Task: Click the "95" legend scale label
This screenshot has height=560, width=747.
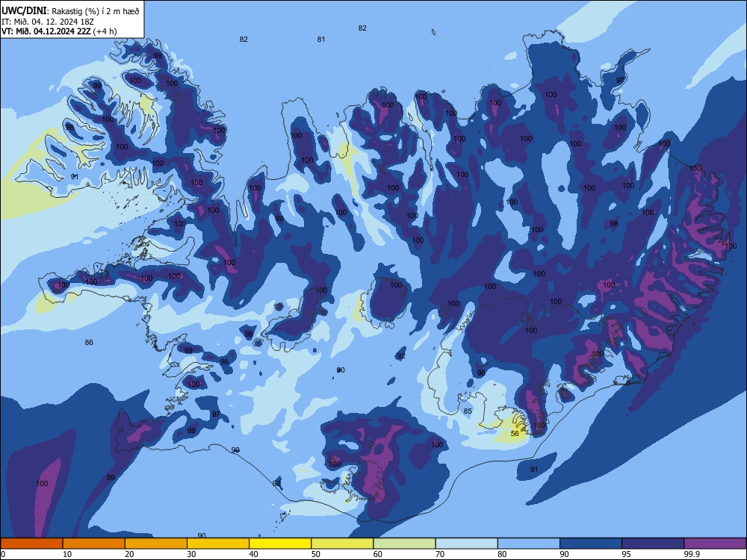Action: click(x=627, y=554)
